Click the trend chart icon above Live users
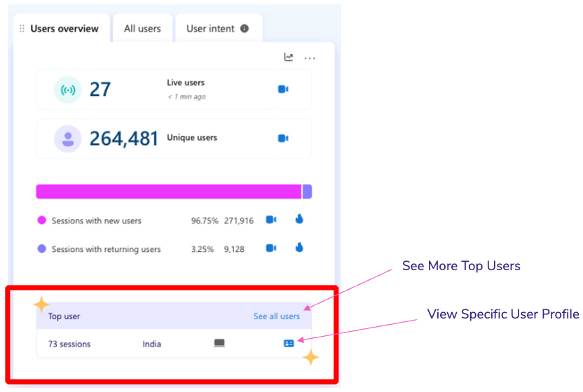The height and width of the screenshot is (392, 583). pyautogui.click(x=289, y=57)
